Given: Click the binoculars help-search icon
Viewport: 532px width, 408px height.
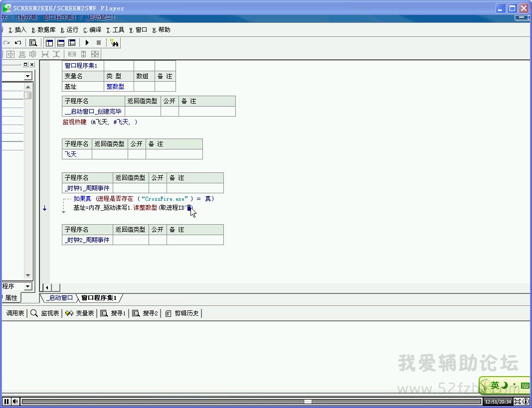Looking at the screenshot, I should tap(114, 43).
